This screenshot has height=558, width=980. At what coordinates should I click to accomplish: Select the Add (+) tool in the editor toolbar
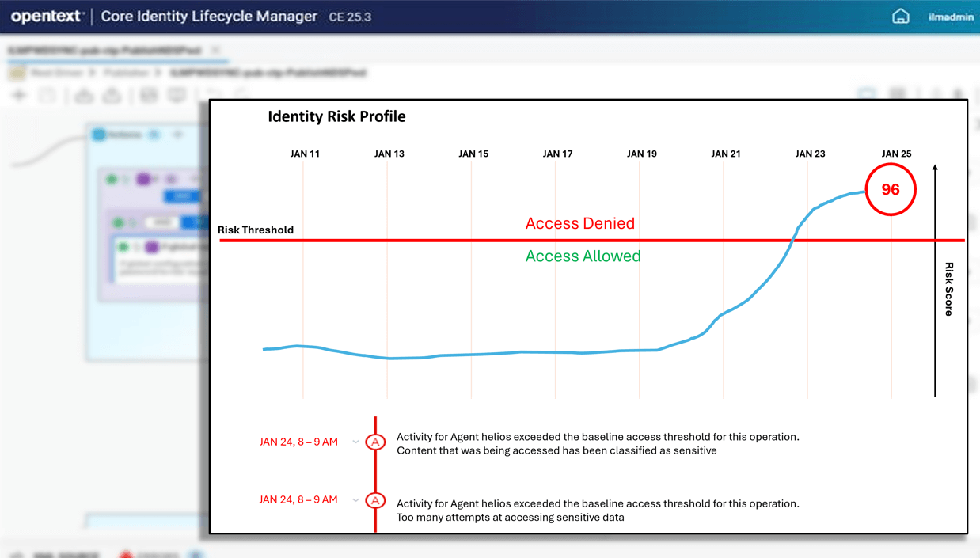pos(18,94)
